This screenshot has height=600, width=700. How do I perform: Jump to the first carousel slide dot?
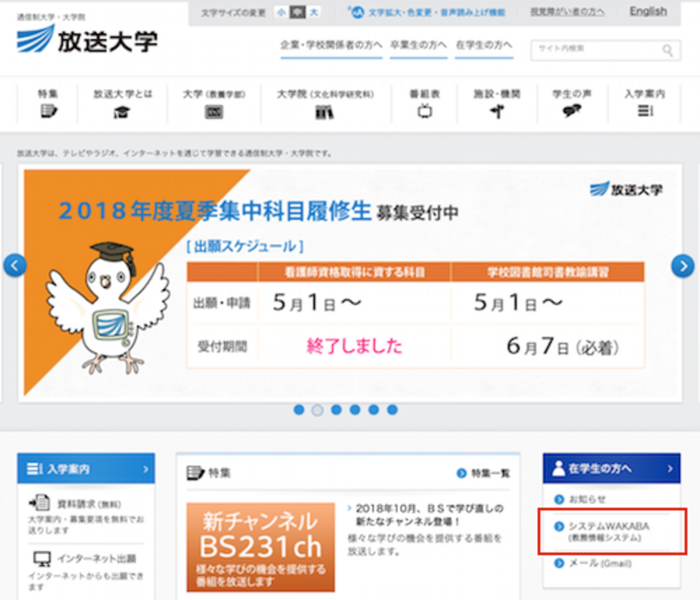pos(299,410)
